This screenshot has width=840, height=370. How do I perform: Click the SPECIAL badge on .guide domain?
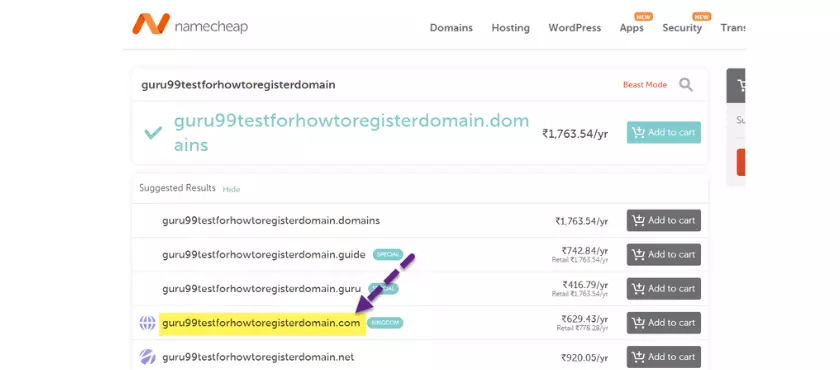pyautogui.click(x=388, y=254)
